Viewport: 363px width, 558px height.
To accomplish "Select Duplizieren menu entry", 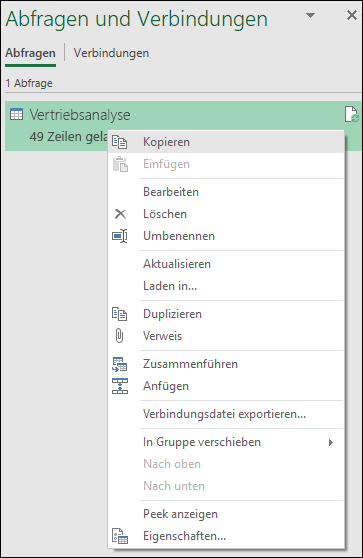I will 226,314.
